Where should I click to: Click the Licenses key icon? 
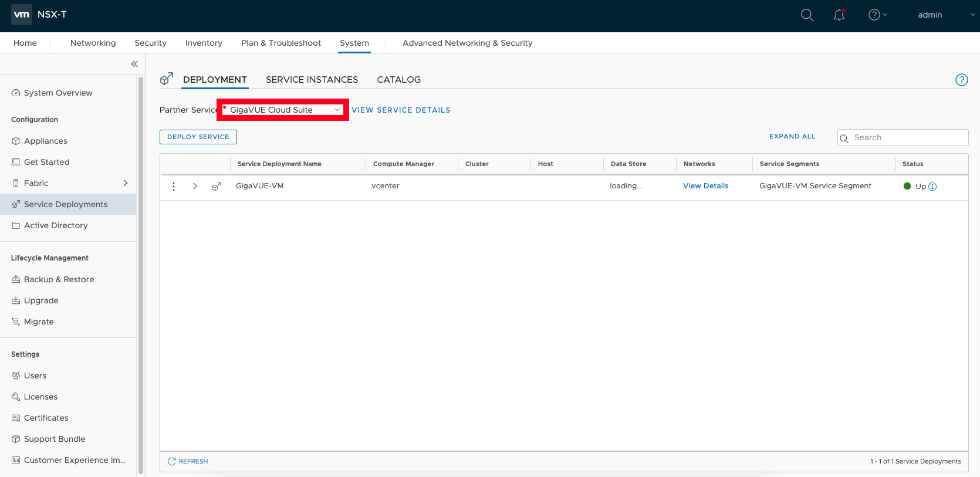tap(16, 397)
